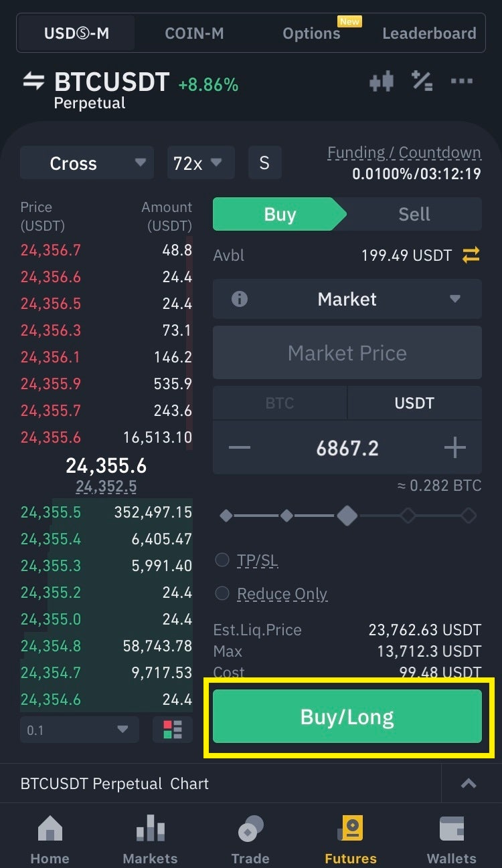Set the amount slider to the last point

[469, 516]
